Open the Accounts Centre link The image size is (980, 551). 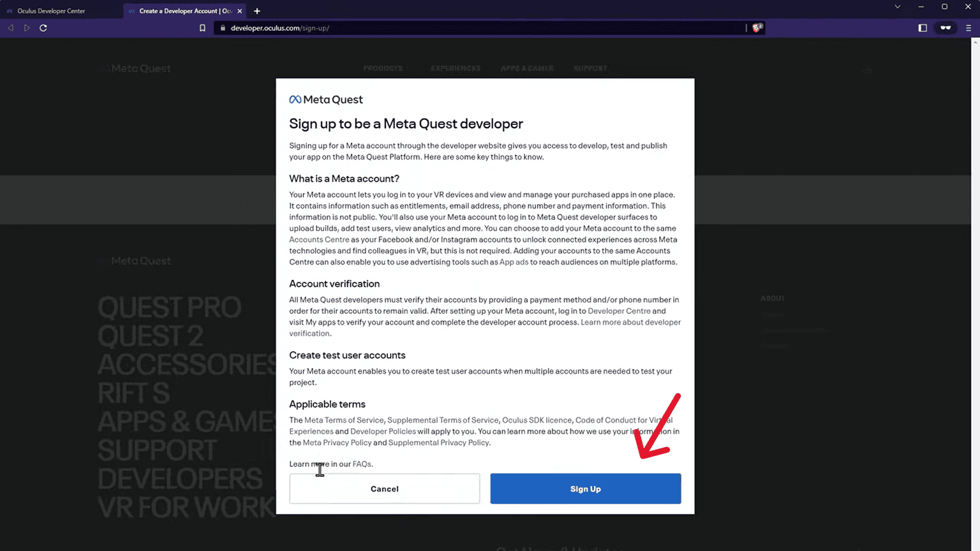(319, 240)
